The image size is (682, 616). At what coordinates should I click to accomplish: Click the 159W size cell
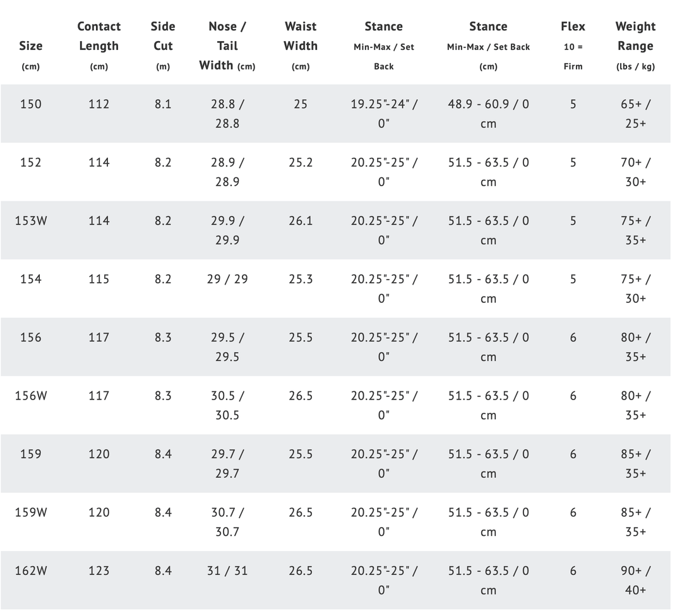pyautogui.click(x=30, y=512)
